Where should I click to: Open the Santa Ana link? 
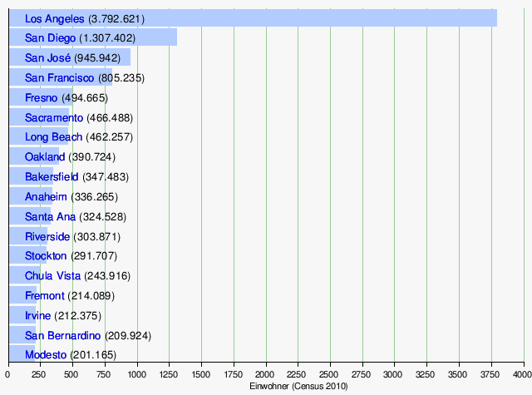coord(50,216)
